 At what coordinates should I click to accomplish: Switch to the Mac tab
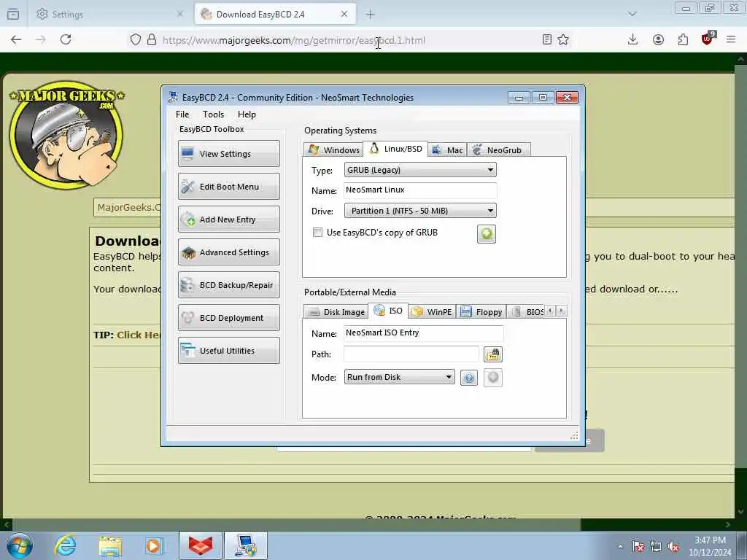coord(447,149)
